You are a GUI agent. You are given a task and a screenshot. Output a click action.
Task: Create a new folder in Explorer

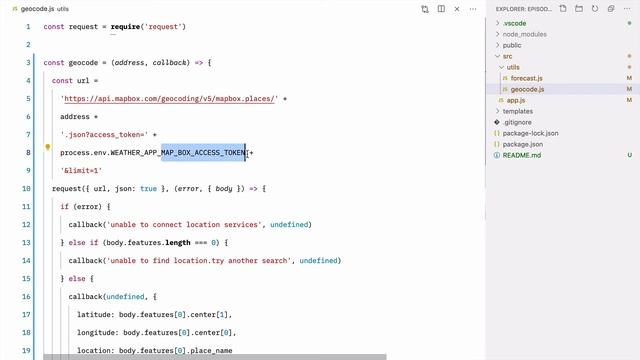(x=579, y=9)
